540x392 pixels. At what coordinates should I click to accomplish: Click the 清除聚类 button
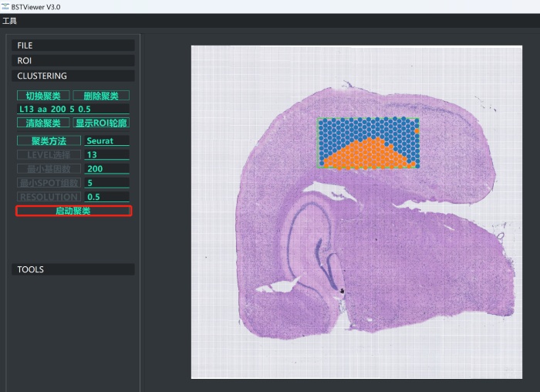tap(43, 123)
